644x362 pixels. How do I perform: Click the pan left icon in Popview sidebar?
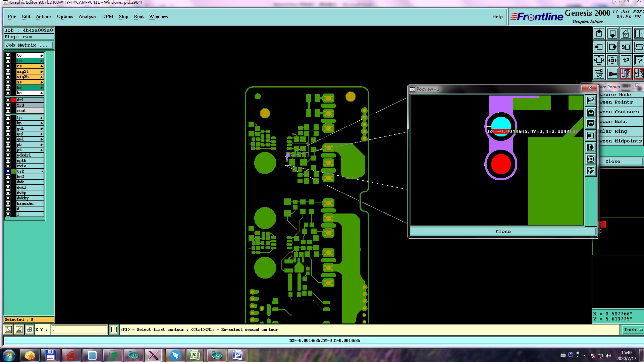click(x=591, y=136)
